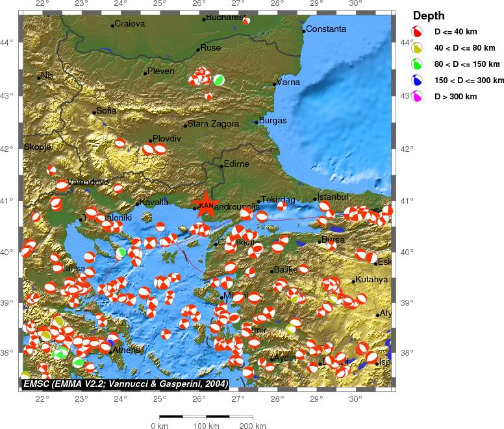This screenshot has height=429, width=504.
Task: Select the blue 150 < D <= 300 km legend symbol
Action: click(x=418, y=80)
